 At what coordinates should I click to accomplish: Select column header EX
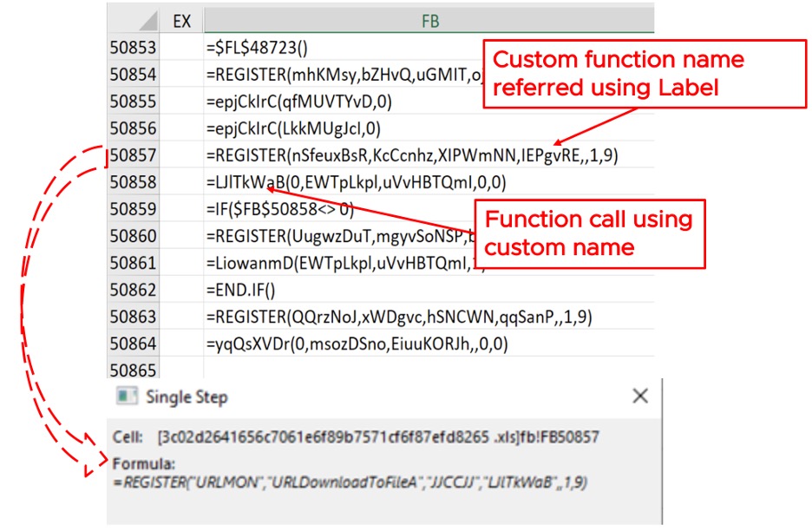click(x=181, y=21)
